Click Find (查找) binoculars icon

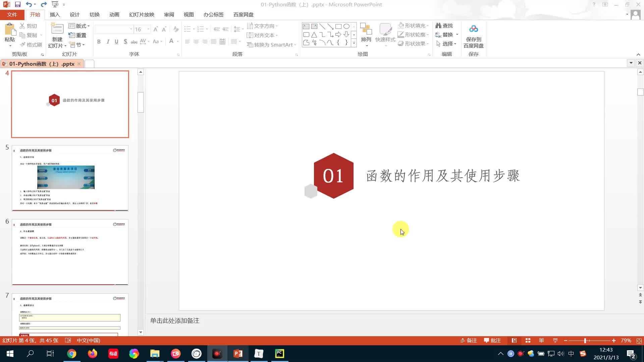click(438, 25)
